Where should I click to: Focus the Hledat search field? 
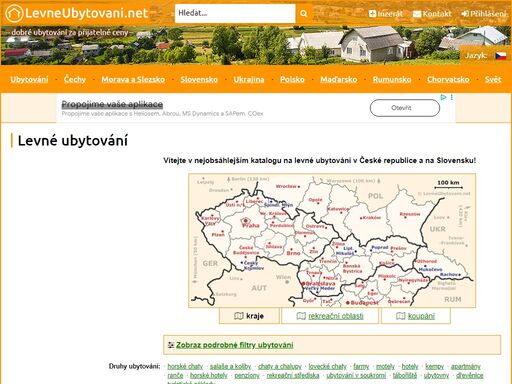[235, 13]
